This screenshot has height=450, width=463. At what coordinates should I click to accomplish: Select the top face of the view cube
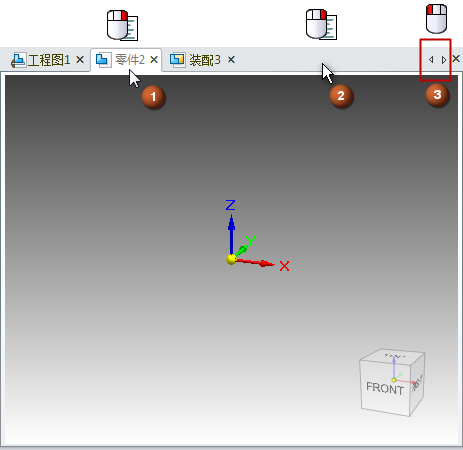(393, 355)
